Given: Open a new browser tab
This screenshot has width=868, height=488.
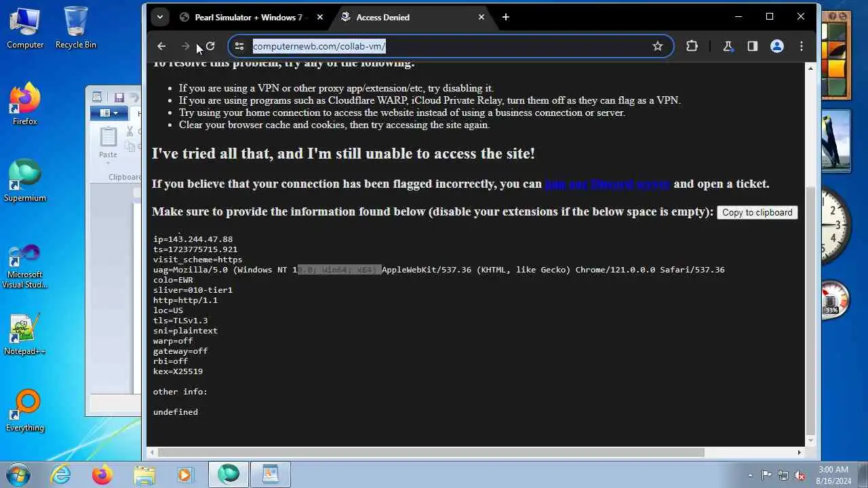Looking at the screenshot, I should [x=505, y=17].
